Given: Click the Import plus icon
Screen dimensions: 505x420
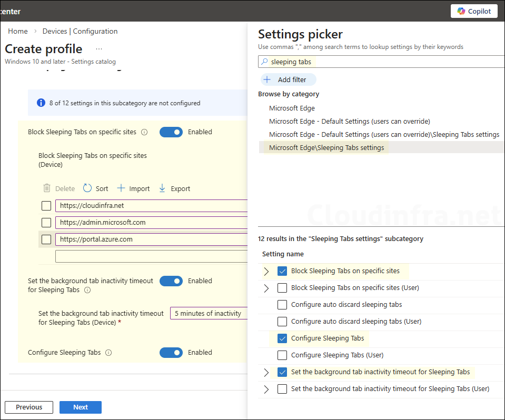Looking at the screenshot, I should click(121, 188).
